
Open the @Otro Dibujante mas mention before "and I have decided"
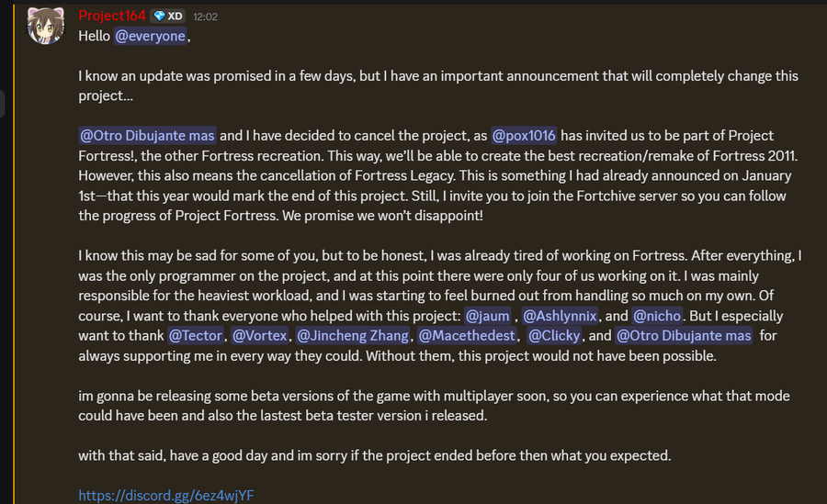pyautogui.click(x=147, y=136)
